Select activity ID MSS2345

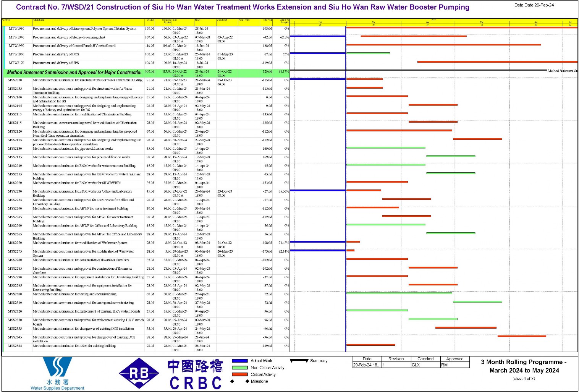(x=15, y=337)
